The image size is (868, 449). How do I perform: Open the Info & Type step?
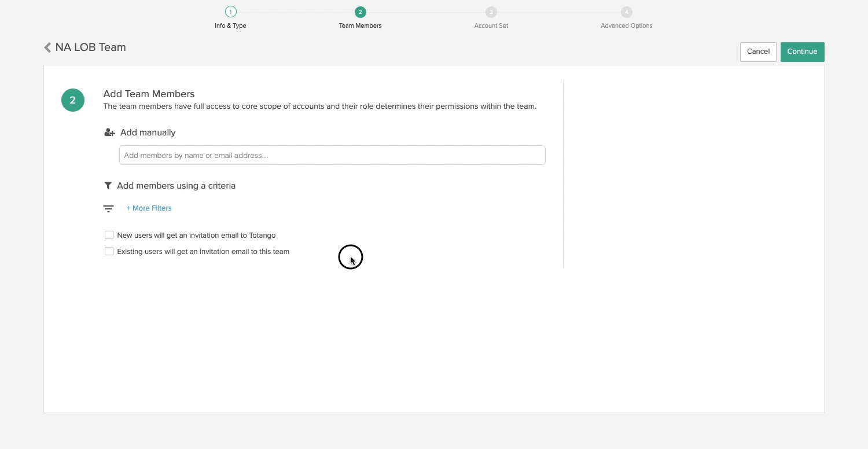click(x=230, y=25)
